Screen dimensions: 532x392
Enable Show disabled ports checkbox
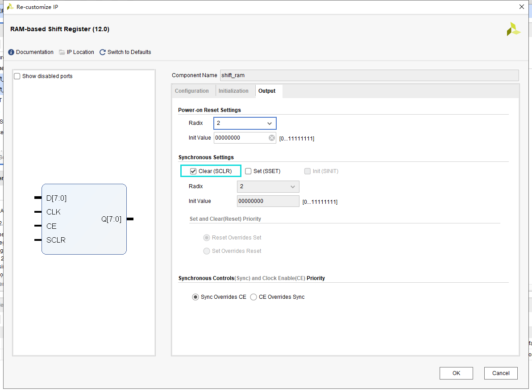17,76
